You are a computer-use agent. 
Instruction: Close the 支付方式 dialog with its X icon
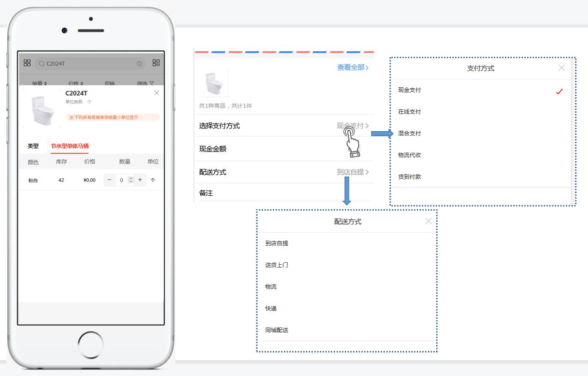click(x=561, y=68)
